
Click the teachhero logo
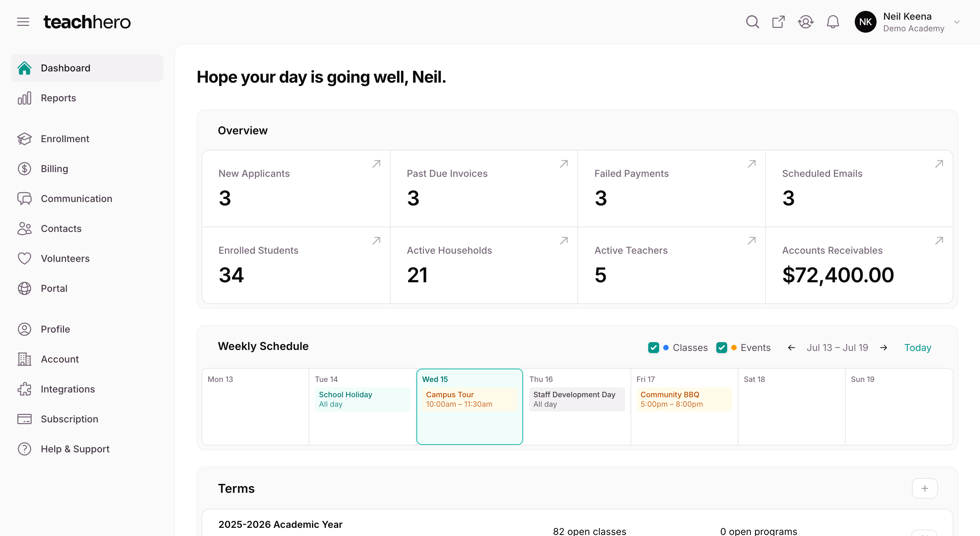pyautogui.click(x=87, y=22)
